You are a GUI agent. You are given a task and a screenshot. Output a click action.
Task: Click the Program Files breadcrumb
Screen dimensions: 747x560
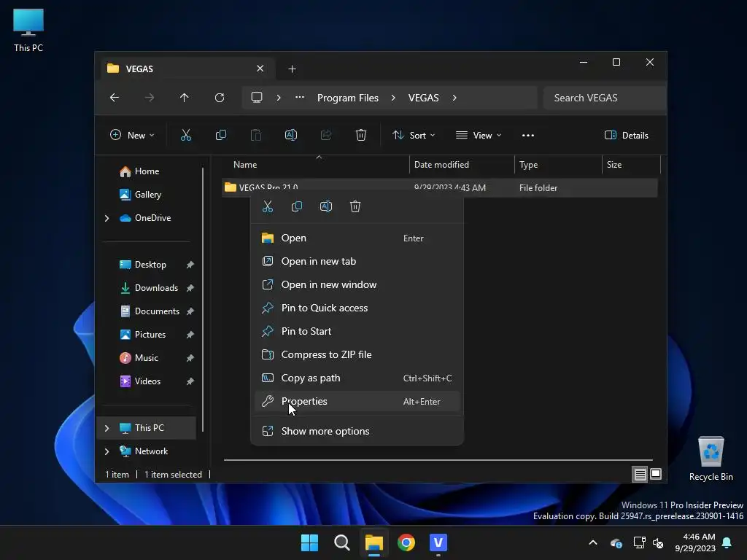(x=348, y=98)
